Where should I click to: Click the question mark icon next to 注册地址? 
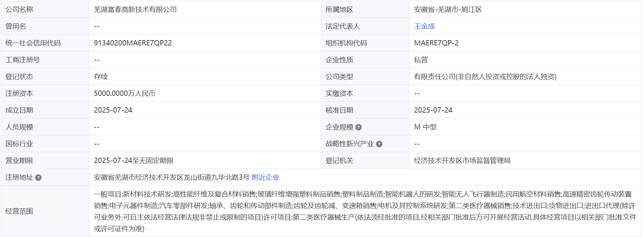(x=38, y=178)
